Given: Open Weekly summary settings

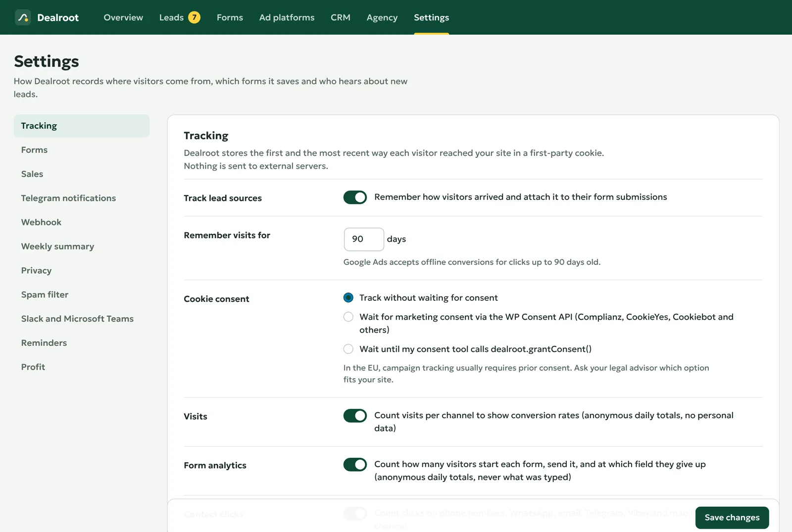Looking at the screenshot, I should (82, 246).
